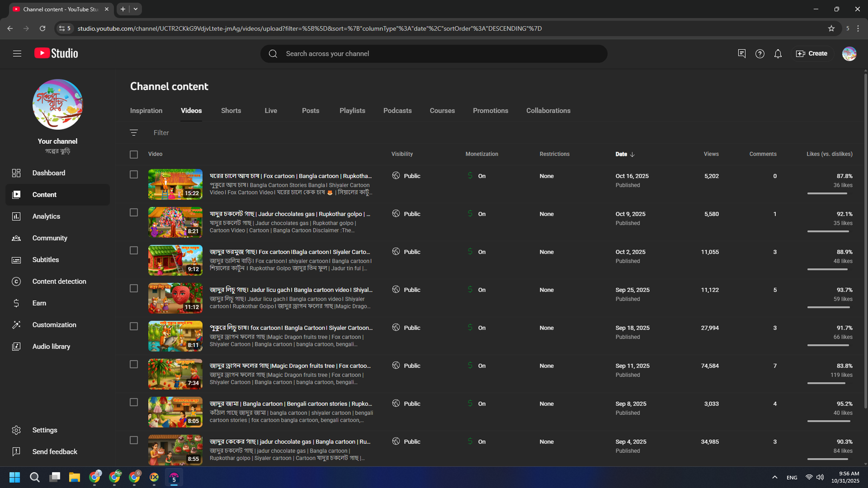Switch to the Playlists tab
868x488 pixels.
click(x=352, y=111)
